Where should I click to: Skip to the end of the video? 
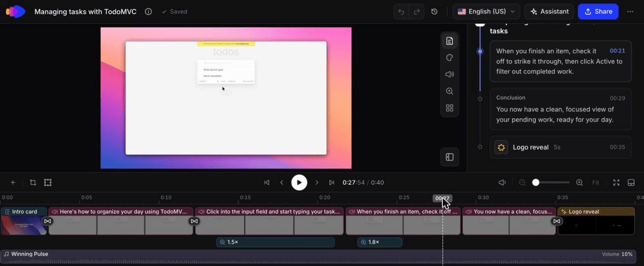tap(332, 182)
